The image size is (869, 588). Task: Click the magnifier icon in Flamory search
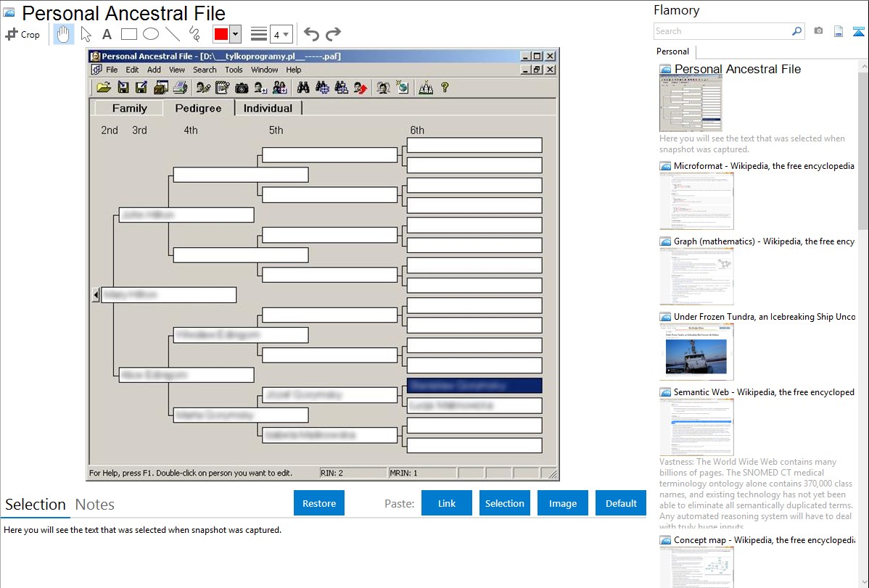796,31
